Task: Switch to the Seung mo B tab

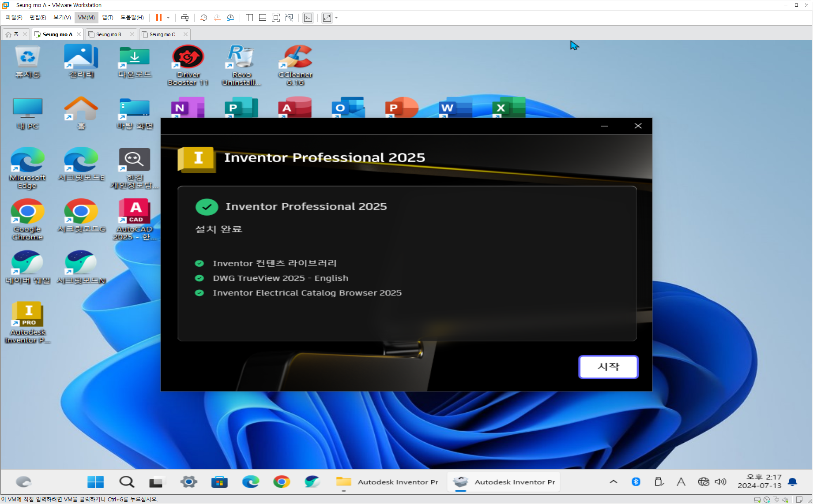Action: [x=110, y=34]
